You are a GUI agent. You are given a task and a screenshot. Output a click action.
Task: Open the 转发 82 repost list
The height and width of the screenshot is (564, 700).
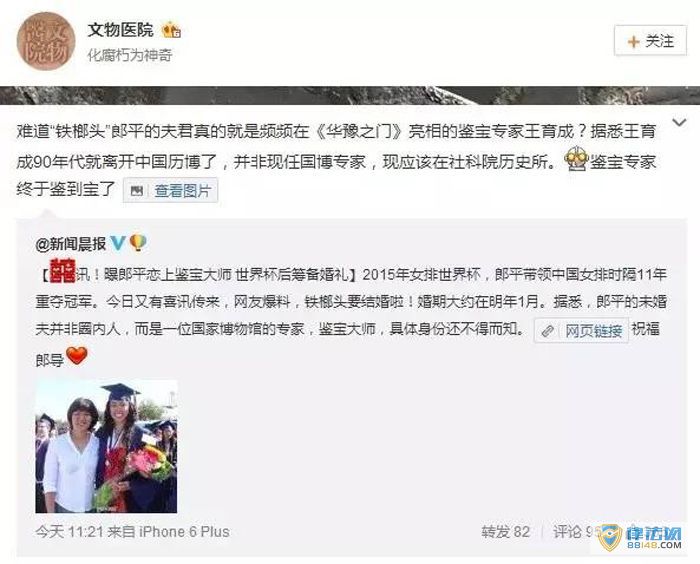coord(506,531)
